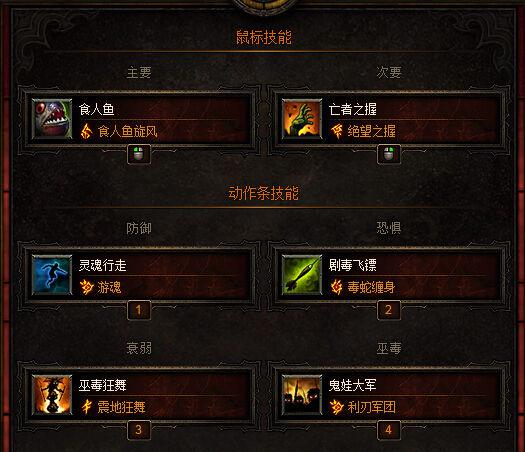Click the 食人鱼 skill name text
This screenshot has height=452, width=525.
pyautogui.click(x=97, y=109)
